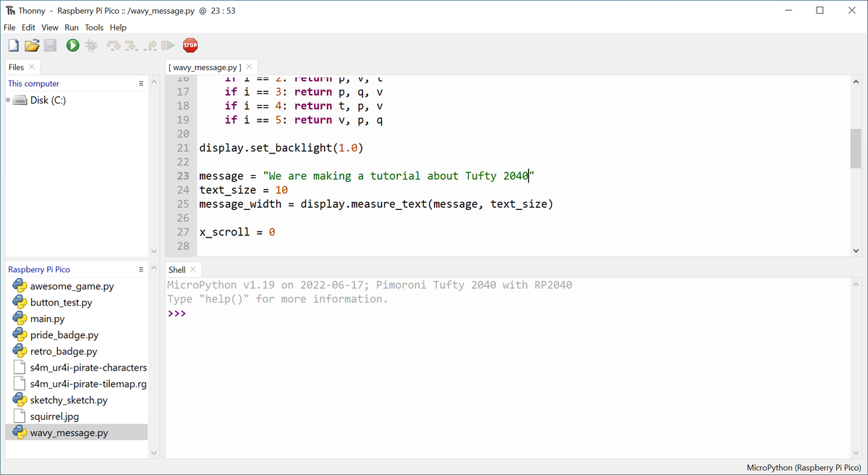The height and width of the screenshot is (475, 868).
Task: Run the current script with the green Run icon
Action: (x=72, y=45)
